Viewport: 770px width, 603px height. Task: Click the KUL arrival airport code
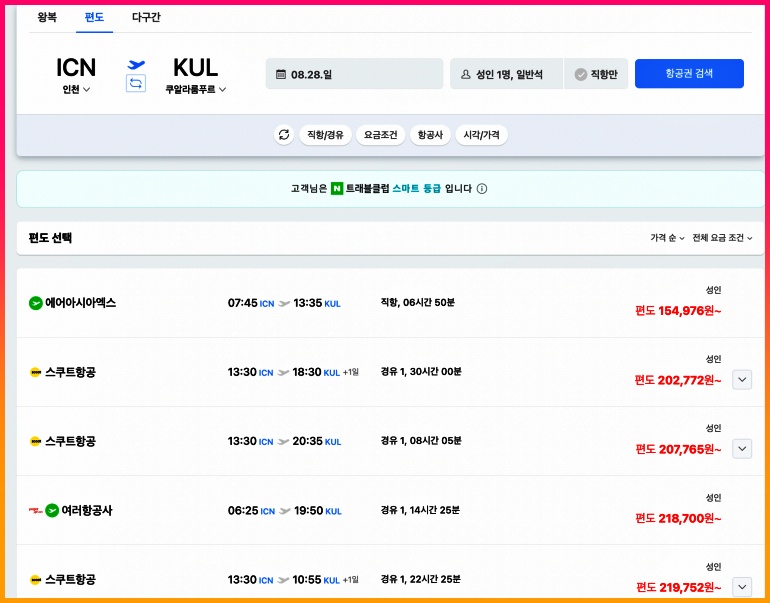click(x=195, y=68)
